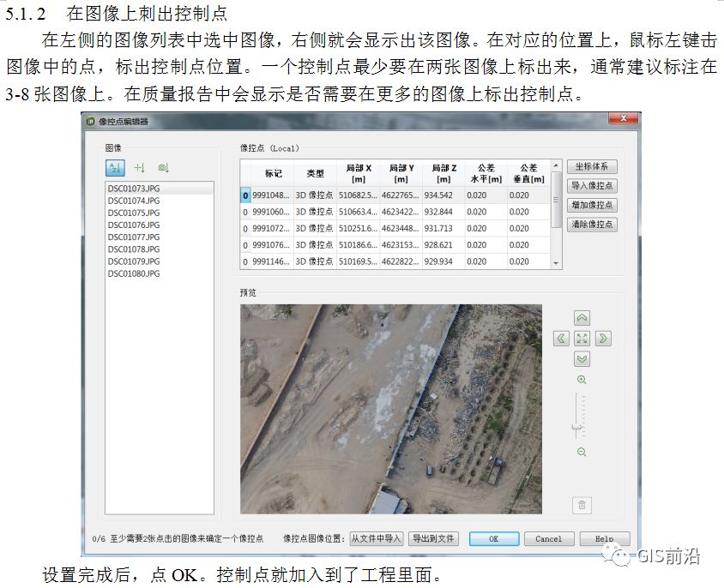This screenshot has height=588, width=724.
Task: Select DSC01078.JPG in the image list
Action: [x=160, y=249]
